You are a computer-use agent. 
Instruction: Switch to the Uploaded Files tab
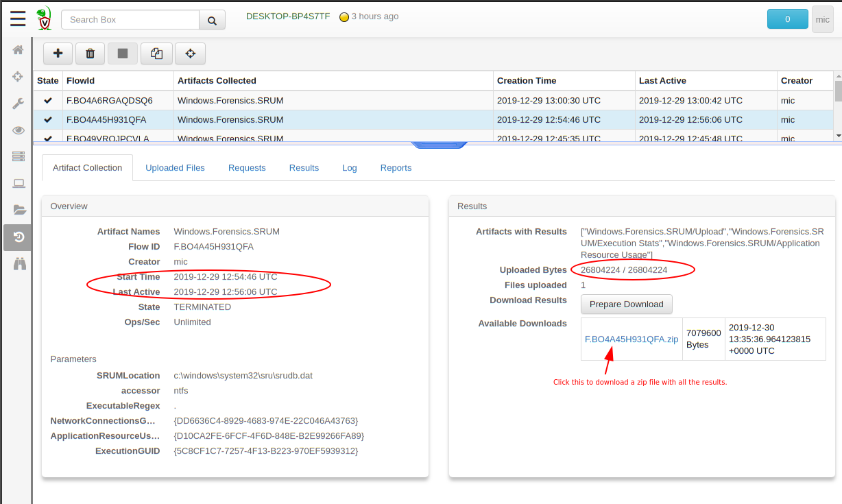coord(175,168)
